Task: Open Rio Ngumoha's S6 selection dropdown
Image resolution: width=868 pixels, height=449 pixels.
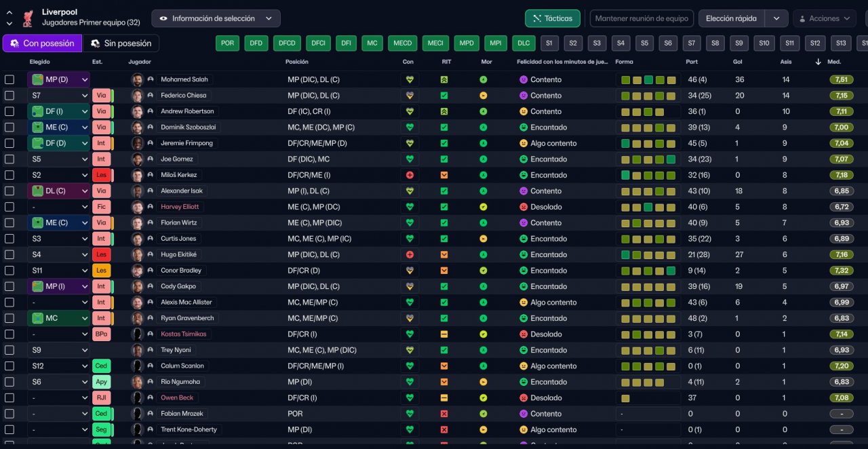Action: 58,382
